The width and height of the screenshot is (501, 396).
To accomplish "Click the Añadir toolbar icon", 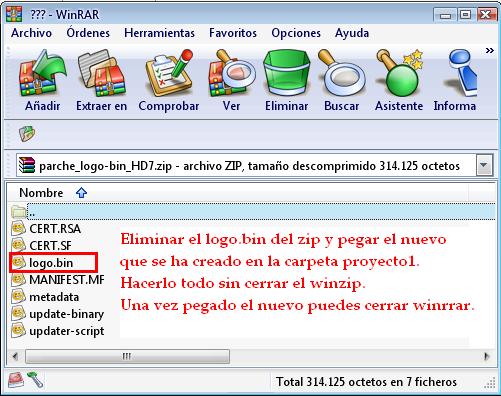I will click(x=43, y=73).
